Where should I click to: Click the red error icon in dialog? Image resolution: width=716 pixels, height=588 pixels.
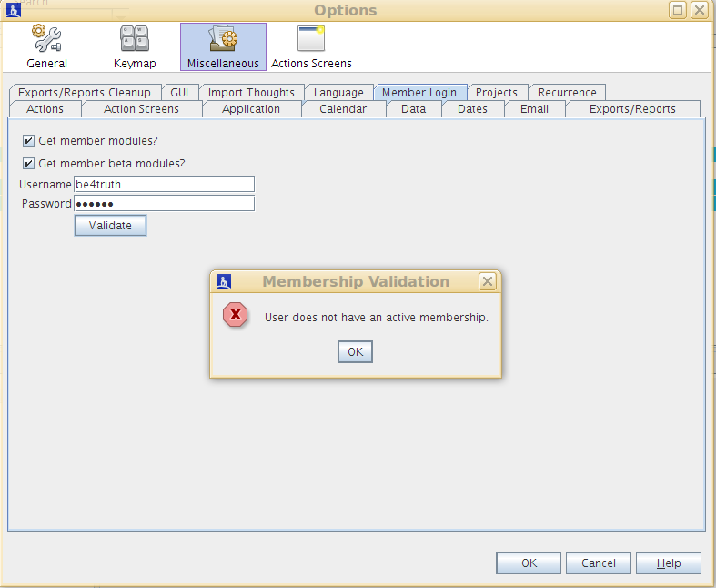point(236,316)
